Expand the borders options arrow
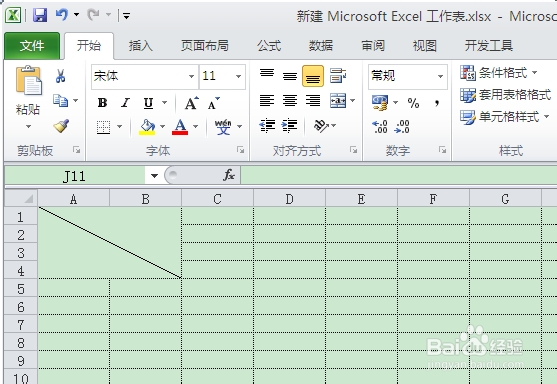Screen dimensions: 557x384 120,126
